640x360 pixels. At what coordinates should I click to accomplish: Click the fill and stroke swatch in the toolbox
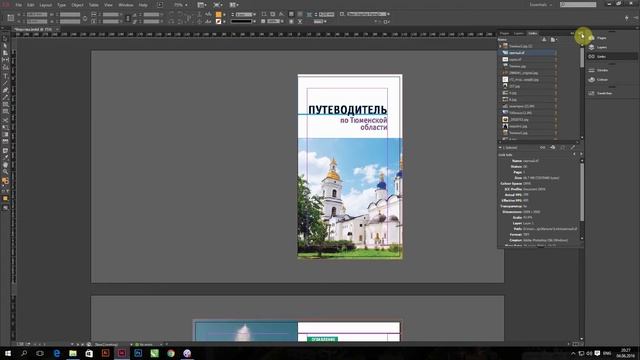pos(5,181)
